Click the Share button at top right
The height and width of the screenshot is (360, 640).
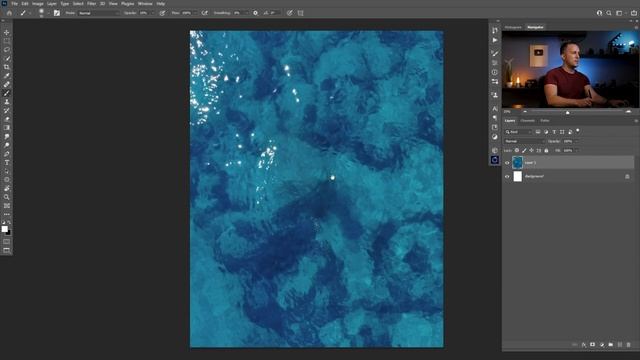[x=634, y=13]
